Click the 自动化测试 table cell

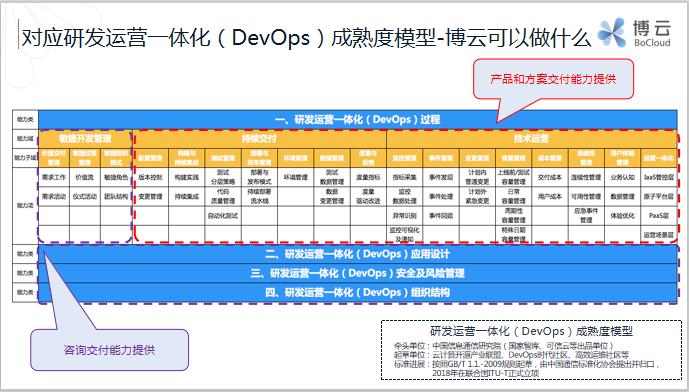point(223,216)
